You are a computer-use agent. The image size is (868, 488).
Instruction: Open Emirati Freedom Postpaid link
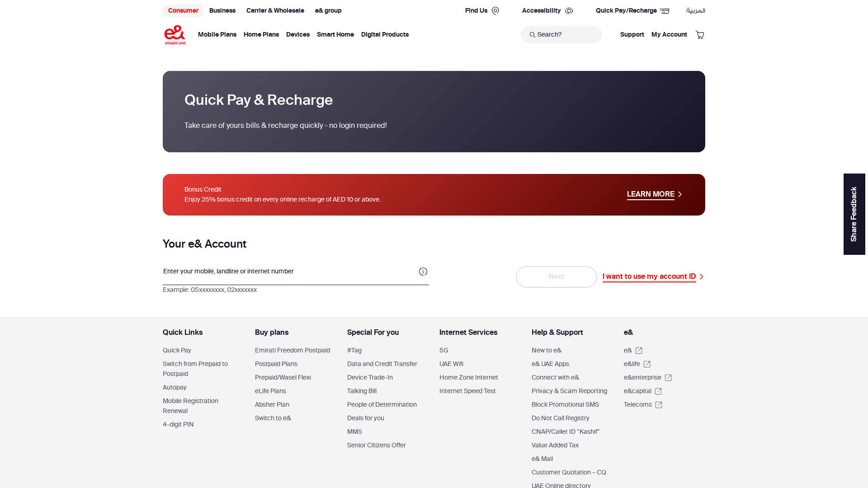click(292, 351)
